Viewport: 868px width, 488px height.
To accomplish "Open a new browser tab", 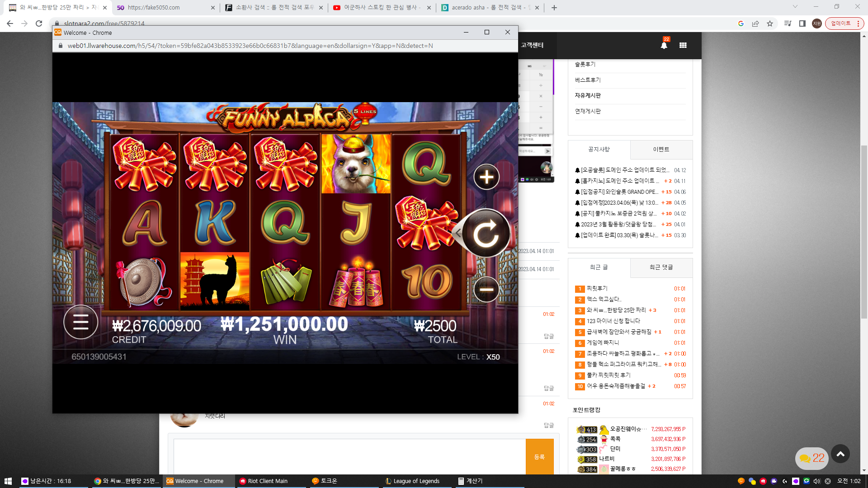I will 554,8.
